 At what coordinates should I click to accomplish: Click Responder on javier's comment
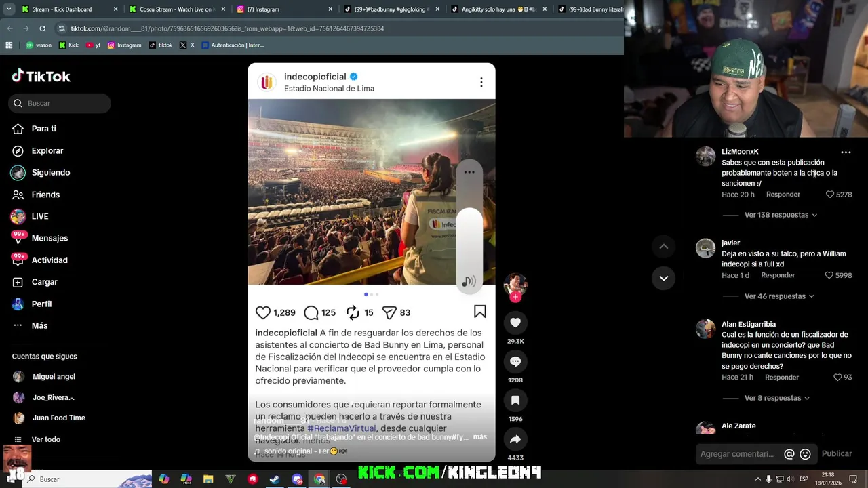[x=778, y=276]
